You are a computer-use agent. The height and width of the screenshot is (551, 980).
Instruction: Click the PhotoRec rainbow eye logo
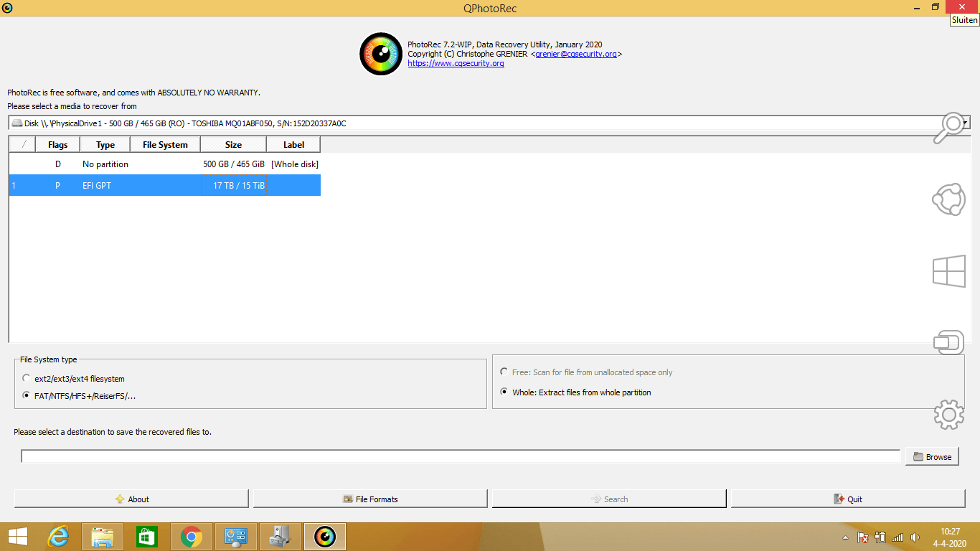tap(381, 54)
